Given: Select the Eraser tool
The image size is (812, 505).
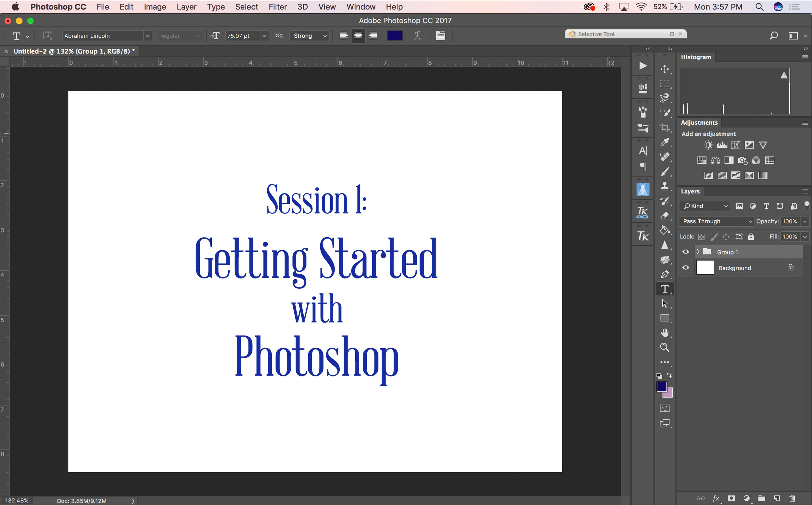Looking at the screenshot, I should pyautogui.click(x=665, y=216).
